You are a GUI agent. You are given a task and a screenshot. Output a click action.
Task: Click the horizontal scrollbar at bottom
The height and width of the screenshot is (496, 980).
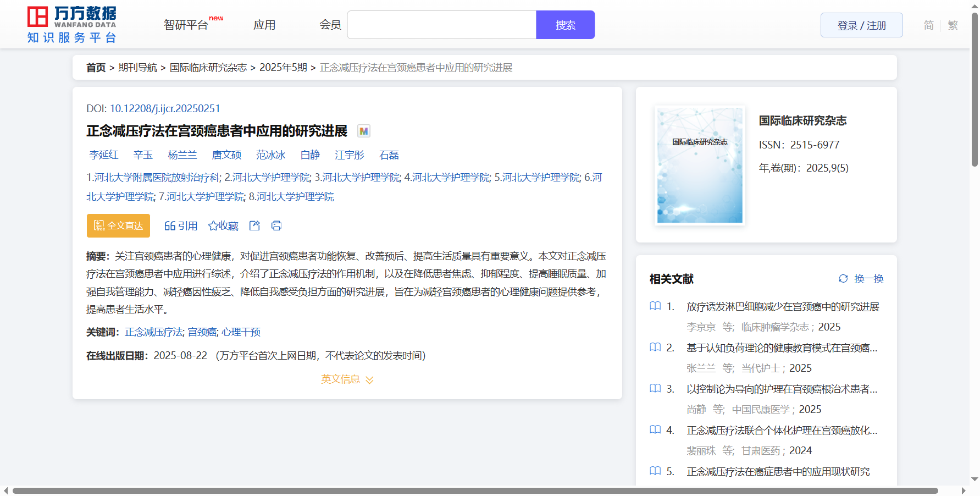(475, 491)
